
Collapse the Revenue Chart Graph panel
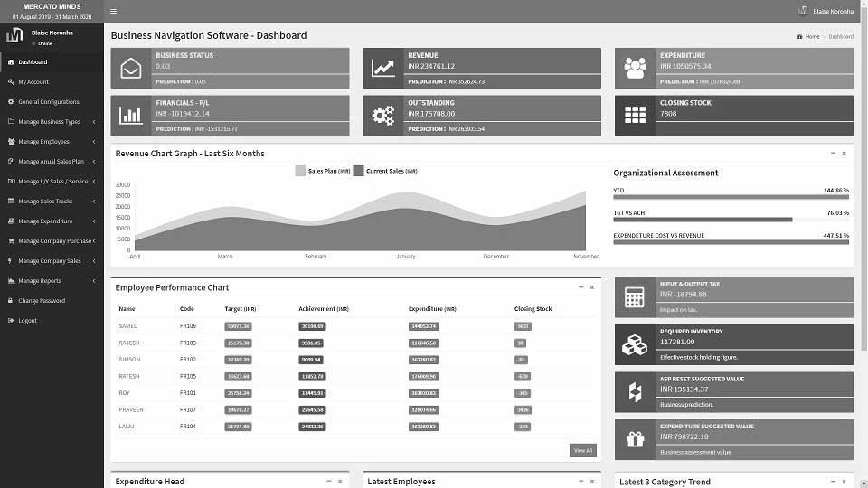[833, 154]
